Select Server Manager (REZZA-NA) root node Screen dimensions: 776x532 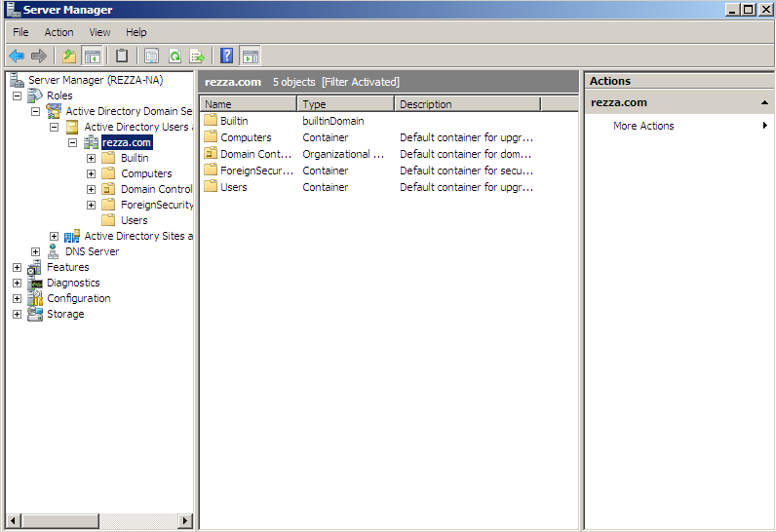(x=96, y=80)
